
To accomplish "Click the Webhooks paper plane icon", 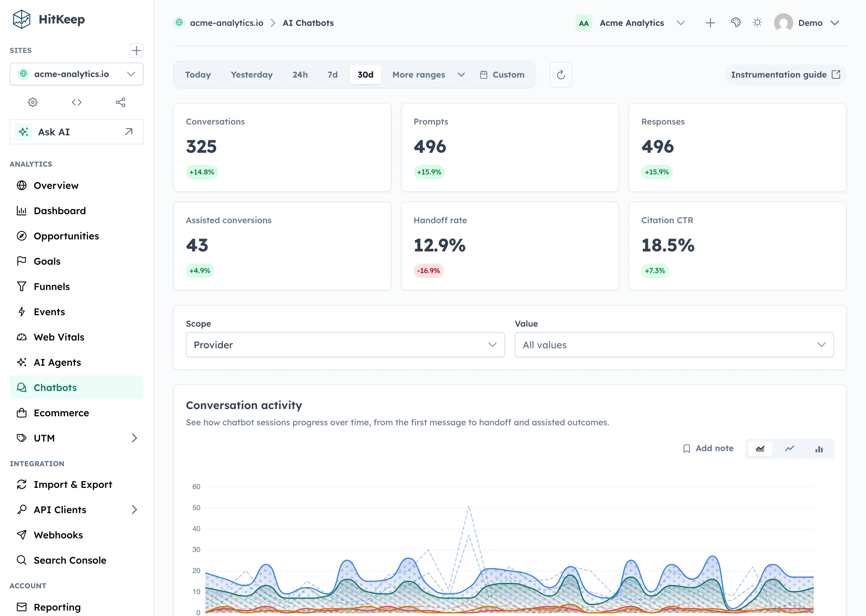I will 22,535.
